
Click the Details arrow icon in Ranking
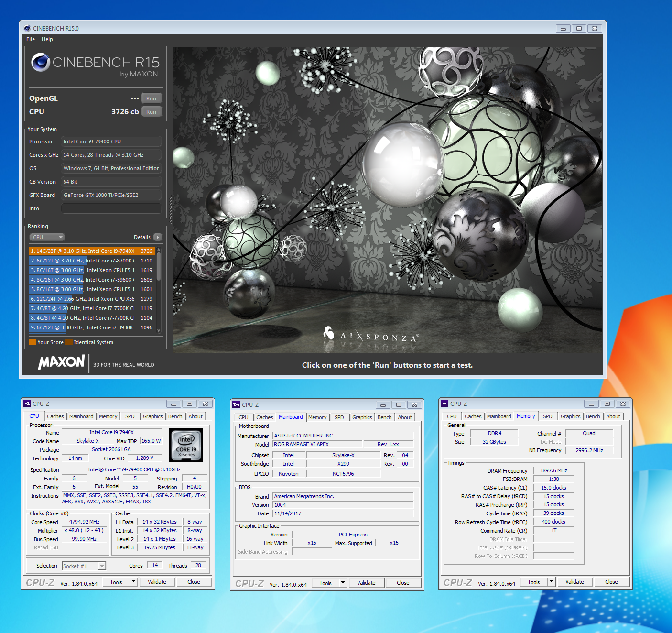coord(158,237)
